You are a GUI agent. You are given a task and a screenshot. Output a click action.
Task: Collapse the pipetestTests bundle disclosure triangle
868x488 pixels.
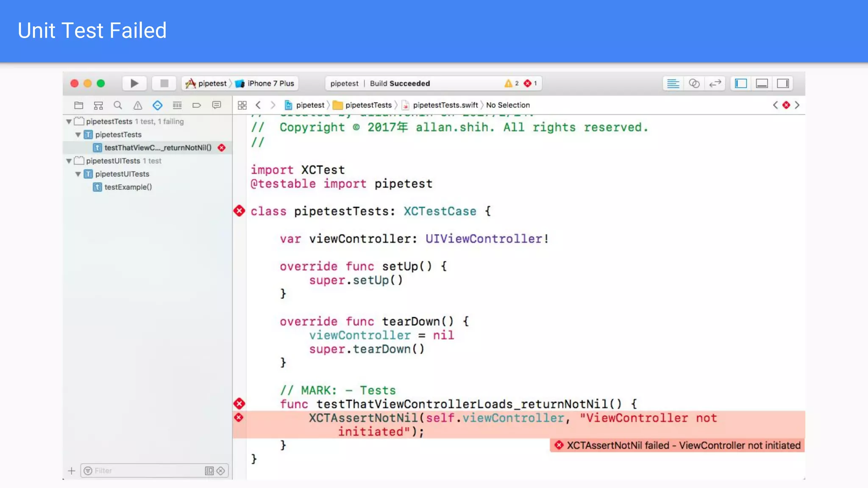click(x=69, y=122)
